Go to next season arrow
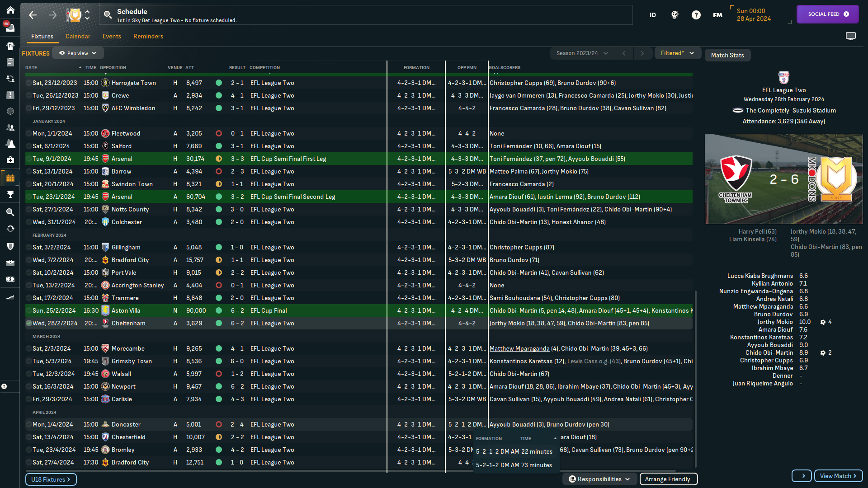Viewport: 868px width, 488px height. [x=642, y=53]
